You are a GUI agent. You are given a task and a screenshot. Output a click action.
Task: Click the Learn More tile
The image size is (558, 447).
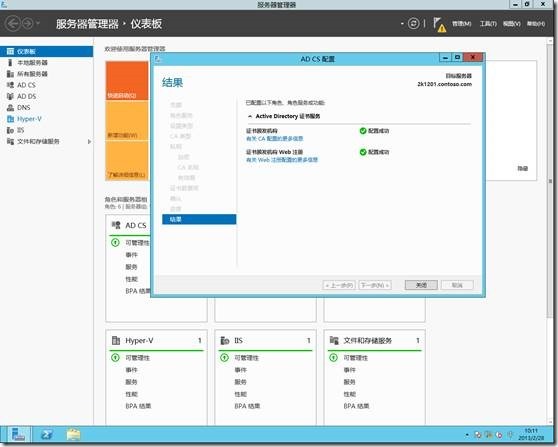[127, 161]
